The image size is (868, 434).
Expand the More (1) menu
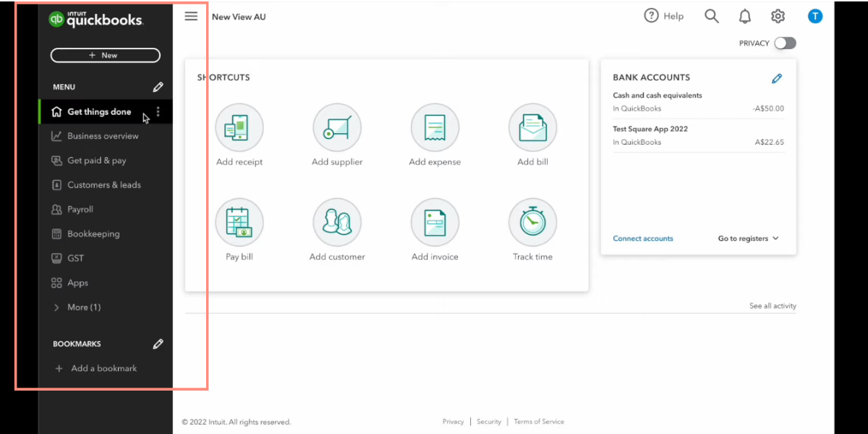point(84,307)
